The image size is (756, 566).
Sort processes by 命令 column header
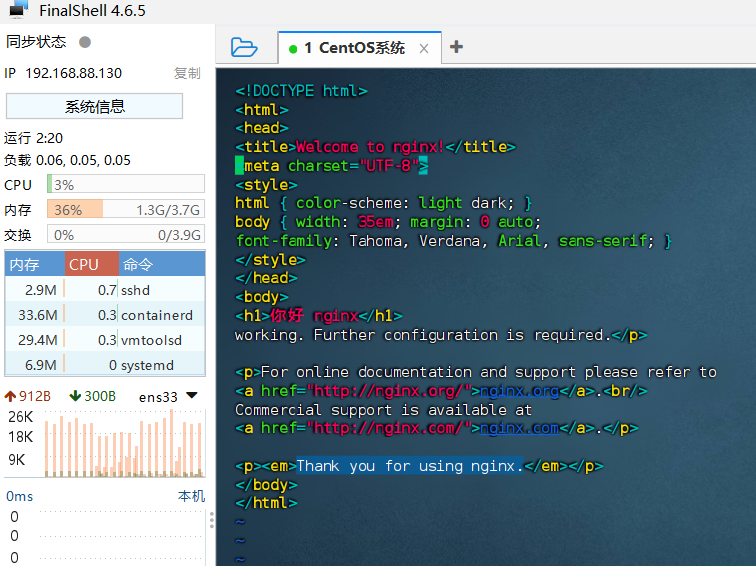[x=162, y=264]
